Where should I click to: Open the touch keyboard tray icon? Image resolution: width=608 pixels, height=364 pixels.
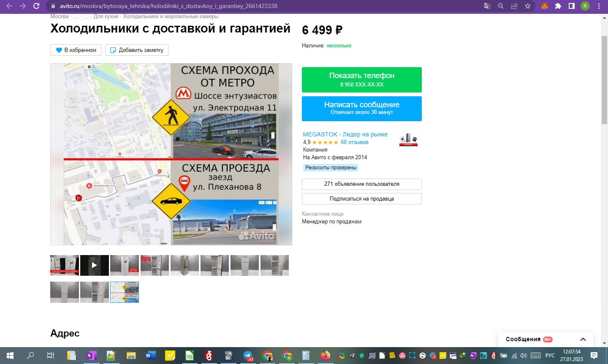[x=535, y=356]
